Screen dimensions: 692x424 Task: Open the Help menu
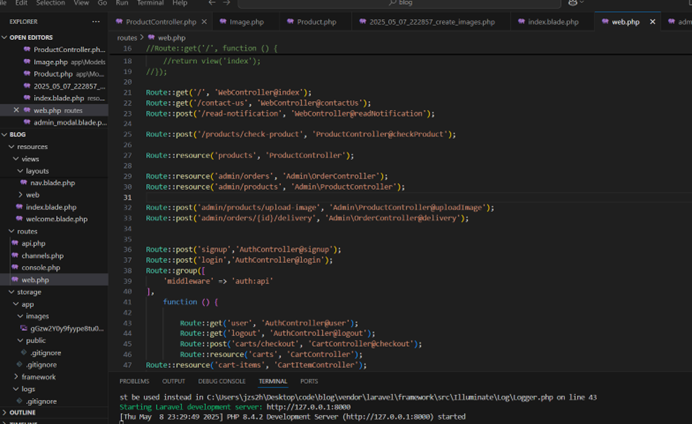point(180,3)
